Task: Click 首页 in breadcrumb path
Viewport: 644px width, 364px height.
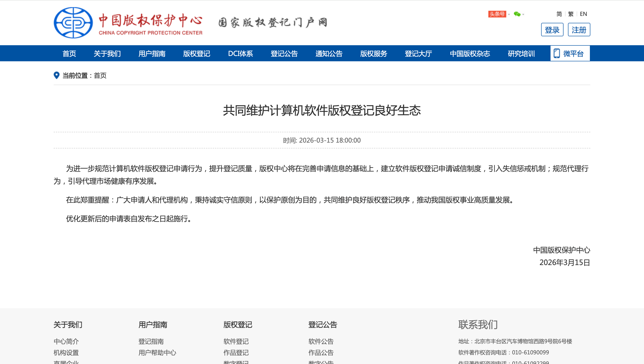Action: tap(100, 76)
